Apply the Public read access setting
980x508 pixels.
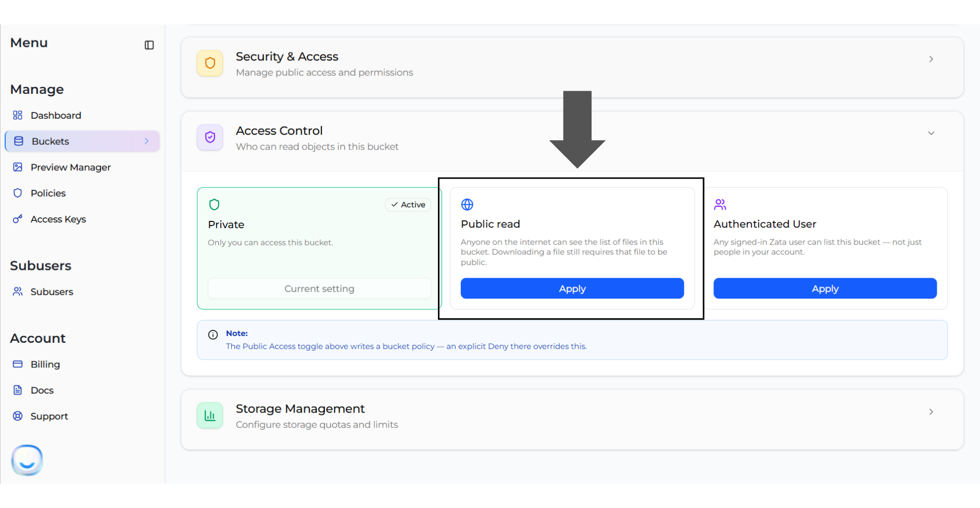572,288
